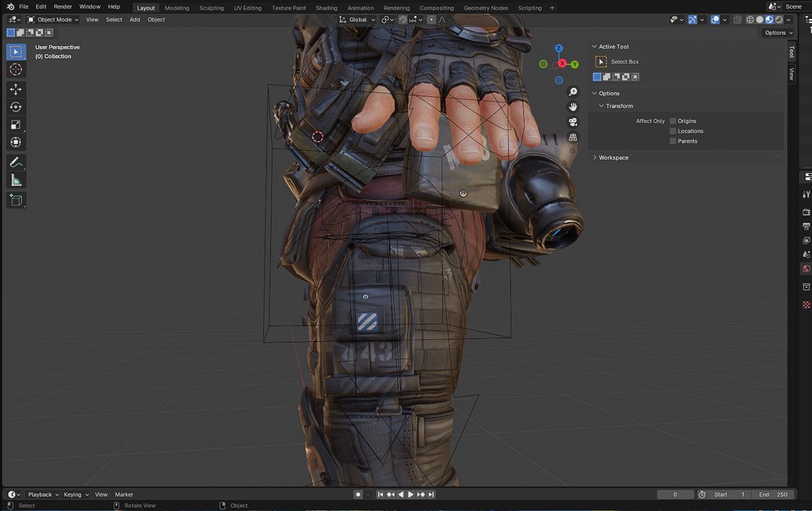
Task: Select the Move tool
Action: click(x=16, y=89)
